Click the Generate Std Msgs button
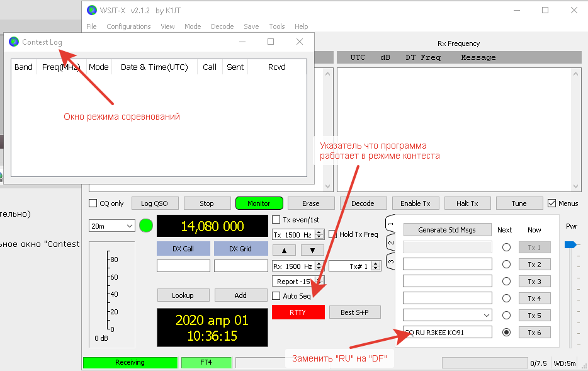Viewport: 588px width, 371px height. coord(447,230)
